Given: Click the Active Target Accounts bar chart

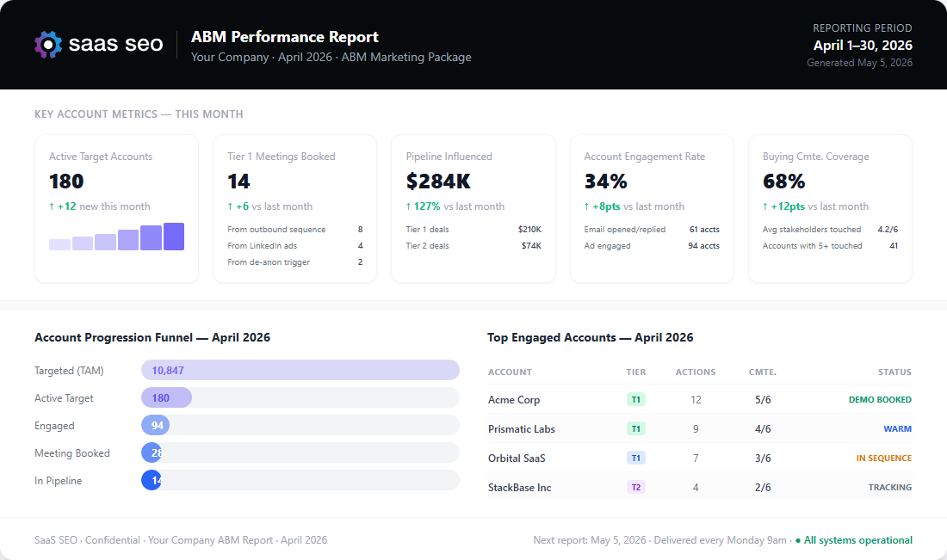Looking at the screenshot, I should [116, 237].
